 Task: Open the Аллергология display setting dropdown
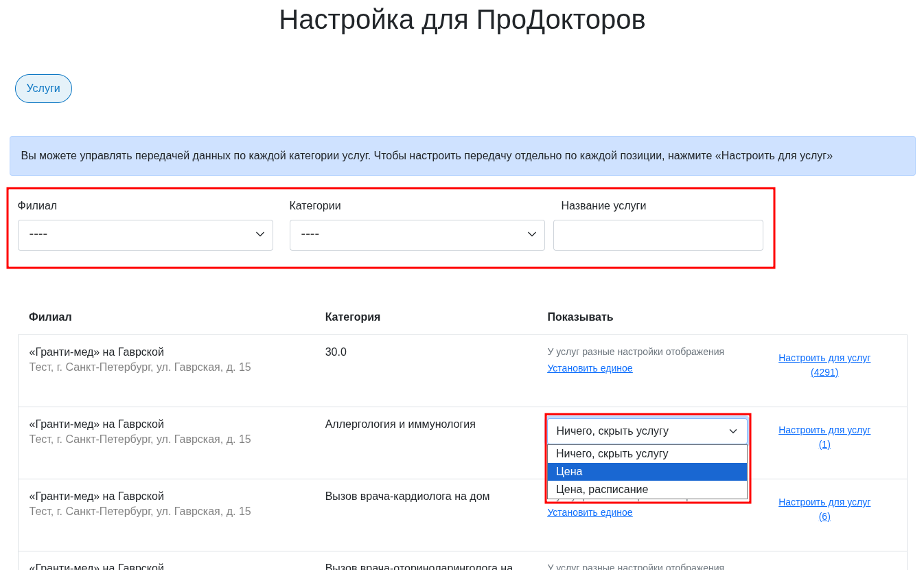click(647, 431)
